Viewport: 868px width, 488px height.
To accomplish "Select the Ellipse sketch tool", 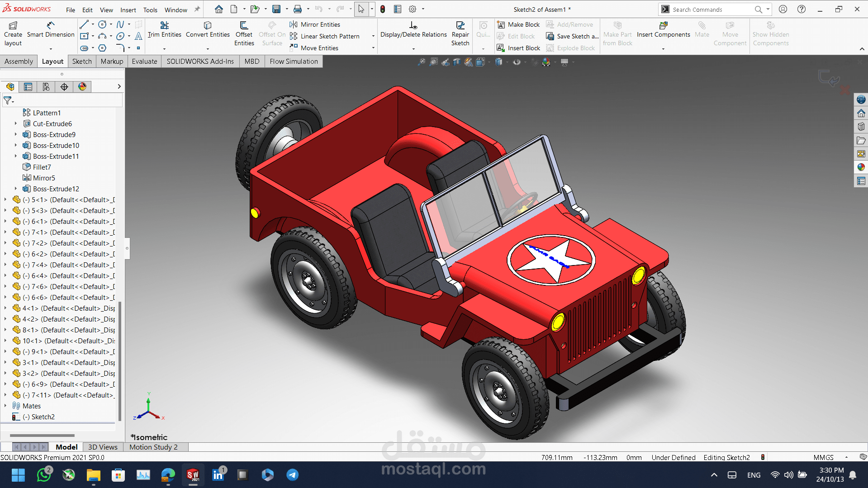I will click(120, 36).
